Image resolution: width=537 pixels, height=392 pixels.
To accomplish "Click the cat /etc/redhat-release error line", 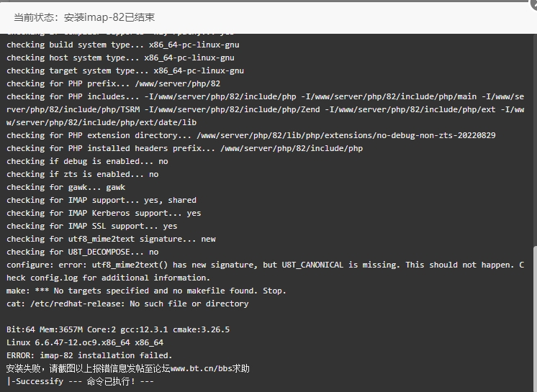I will [x=127, y=304].
